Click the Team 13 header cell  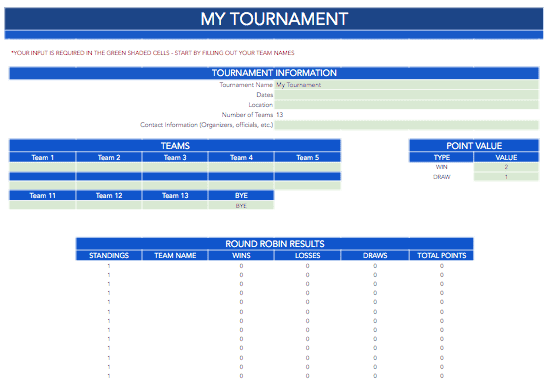coord(175,195)
